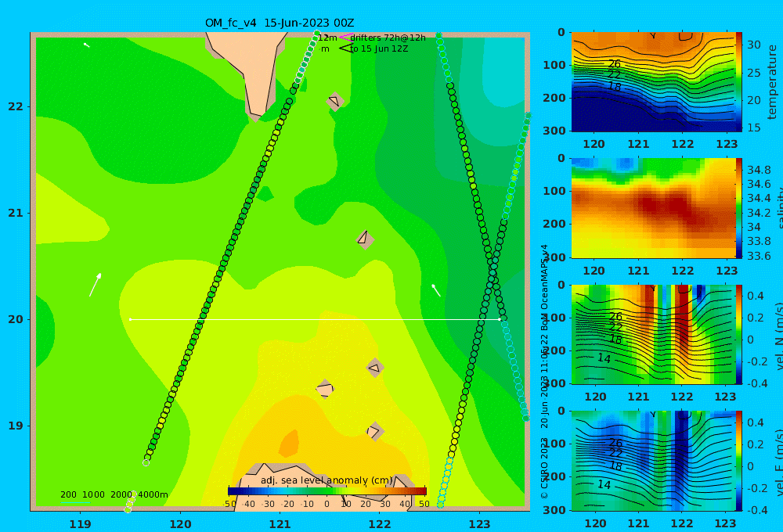Click the salinity section panel
The height and width of the screenshot is (532, 783).
[x=653, y=208]
